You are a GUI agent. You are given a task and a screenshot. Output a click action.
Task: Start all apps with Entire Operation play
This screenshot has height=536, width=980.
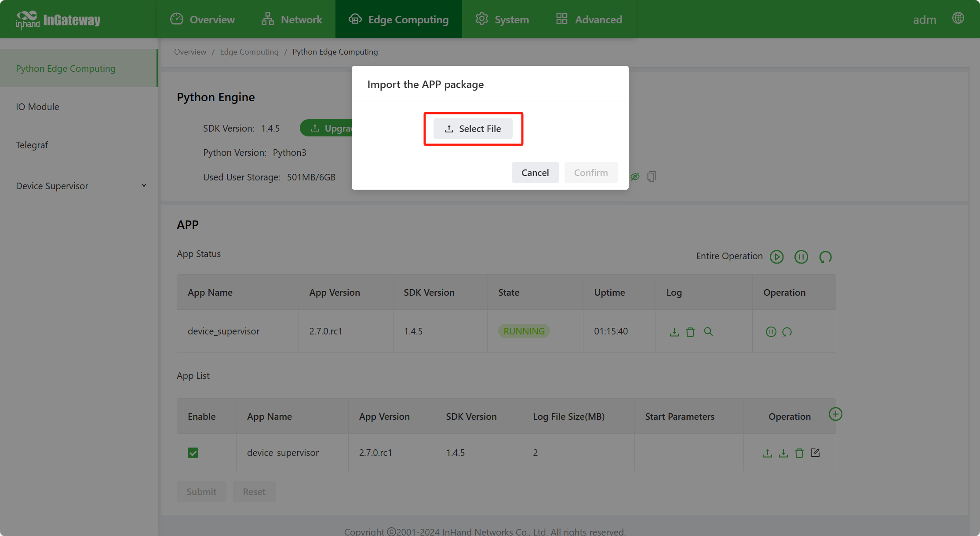777,257
